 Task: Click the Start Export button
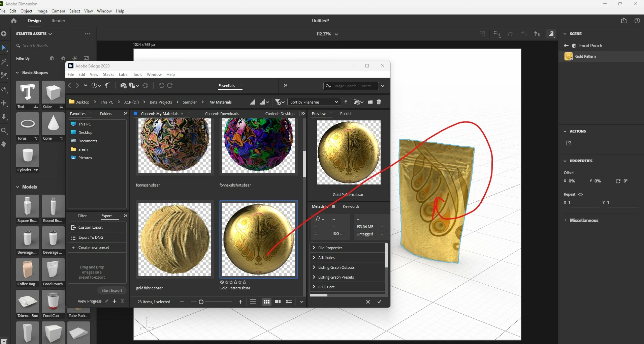pos(112,290)
